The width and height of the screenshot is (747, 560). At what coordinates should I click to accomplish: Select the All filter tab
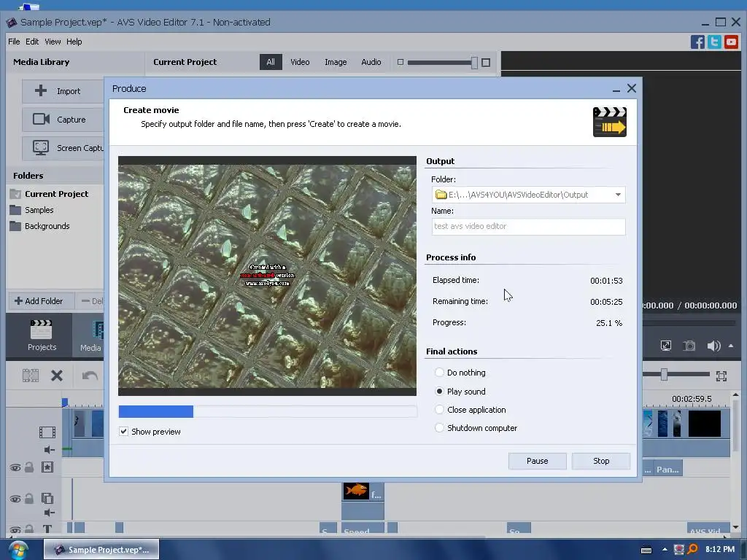271,62
